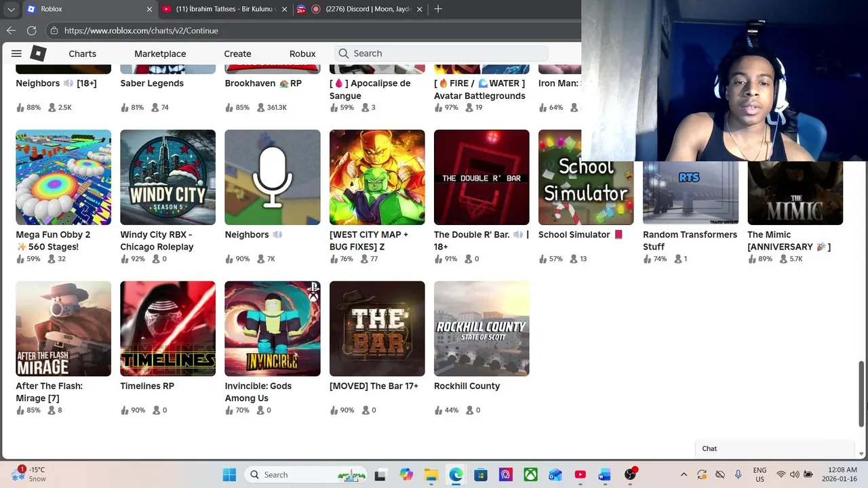Click the vertical page scrollbar thumb
The height and width of the screenshot is (488, 868).
pos(862,394)
